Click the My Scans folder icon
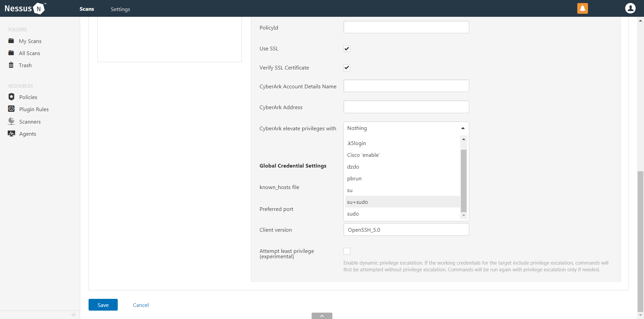 [x=11, y=41]
